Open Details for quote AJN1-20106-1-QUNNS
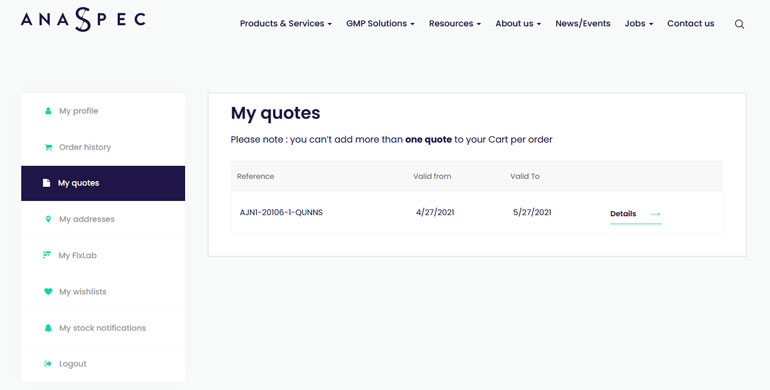The width and height of the screenshot is (770, 390). pyautogui.click(x=635, y=214)
